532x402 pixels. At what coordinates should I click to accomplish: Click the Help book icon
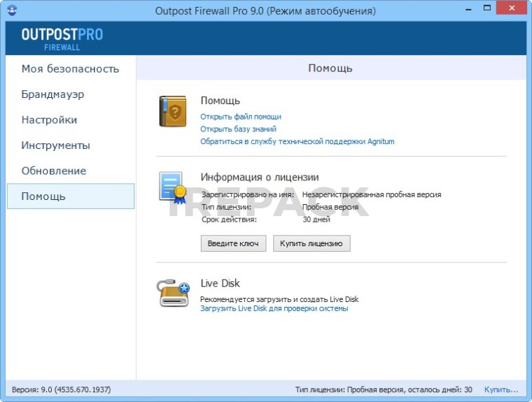pyautogui.click(x=172, y=112)
